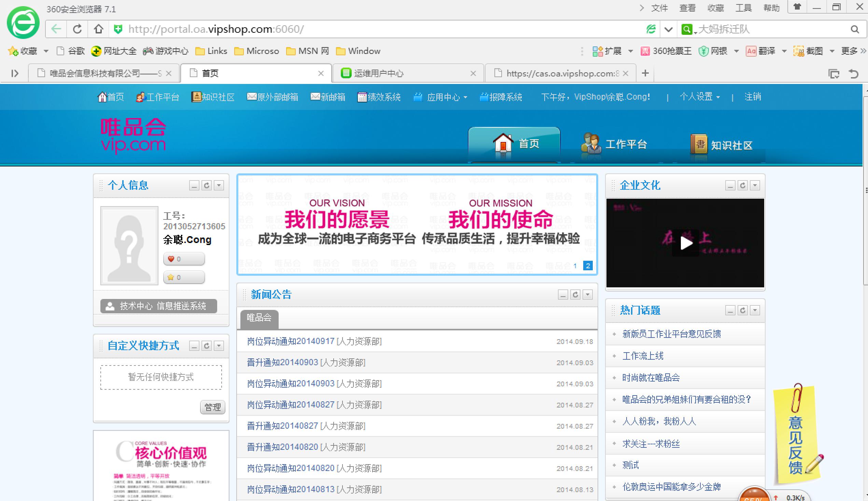
Task: Go to browser home page icon
Action: 98,29
